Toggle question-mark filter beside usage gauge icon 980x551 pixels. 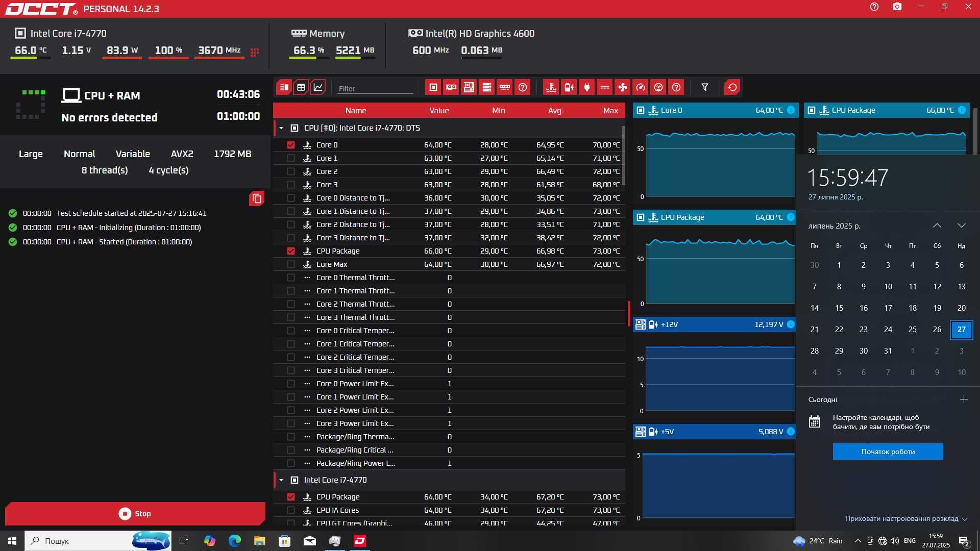coord(676,87)
